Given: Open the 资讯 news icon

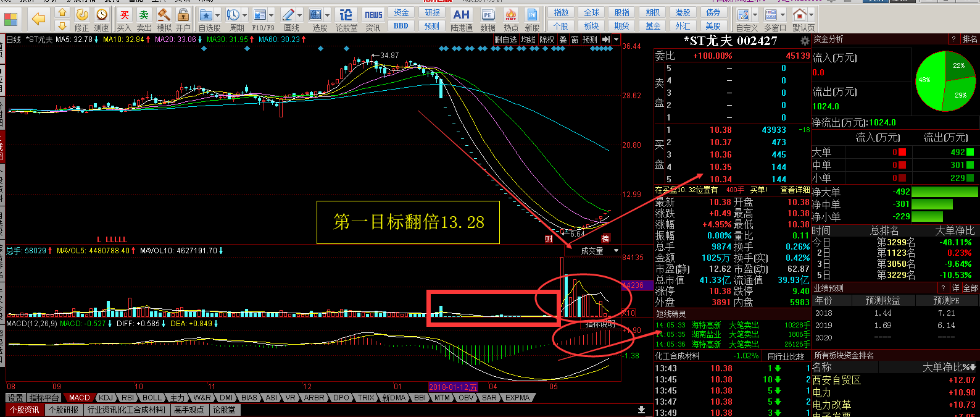Looking at the screenshot, I should pyautogui.click(x=373, y=19).
